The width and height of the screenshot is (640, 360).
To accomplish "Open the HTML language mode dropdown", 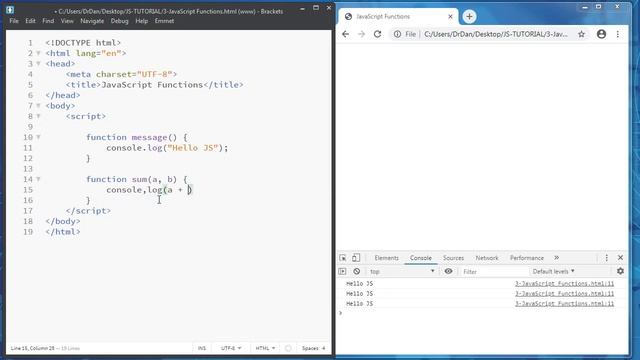I will click(x=265, y=348).
